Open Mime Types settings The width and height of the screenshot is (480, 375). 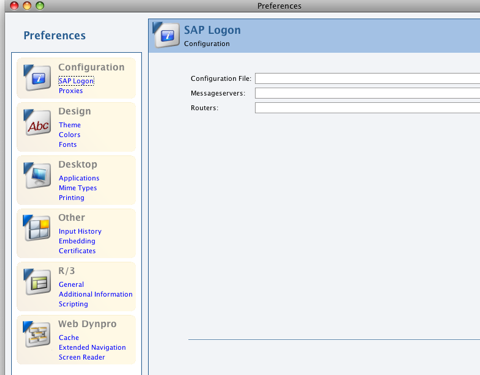tap(78, 188)
